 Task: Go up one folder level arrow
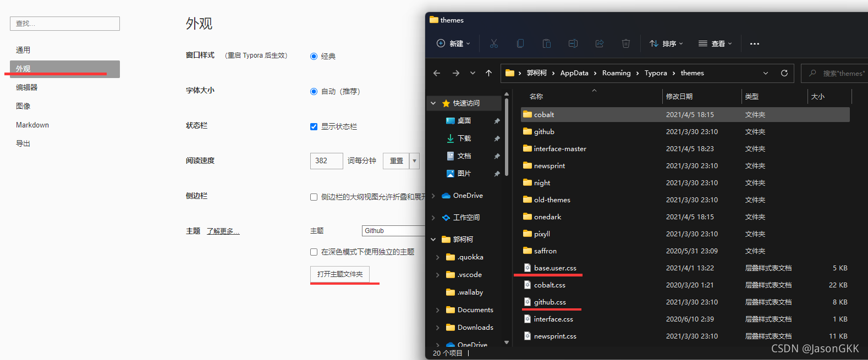point(488,73)
